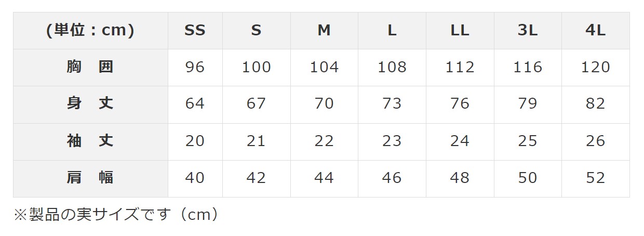Click the 4L size column header
The width and height of the screenshot is (644, 236).
595,31
